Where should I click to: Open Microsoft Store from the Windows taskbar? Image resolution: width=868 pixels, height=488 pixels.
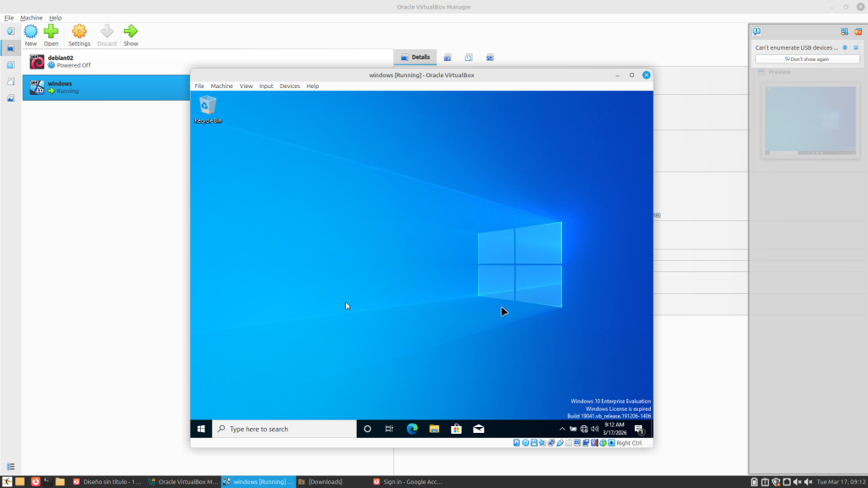(456, 429)
